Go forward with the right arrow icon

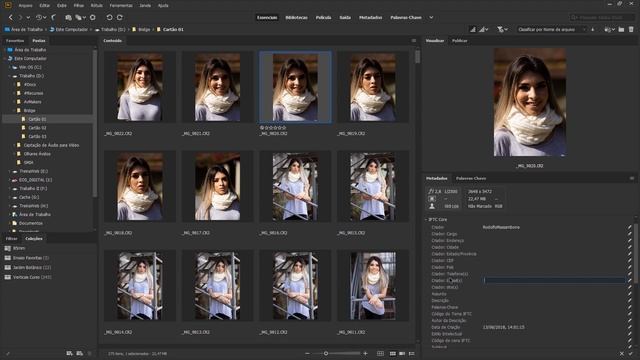click(20, 18)
